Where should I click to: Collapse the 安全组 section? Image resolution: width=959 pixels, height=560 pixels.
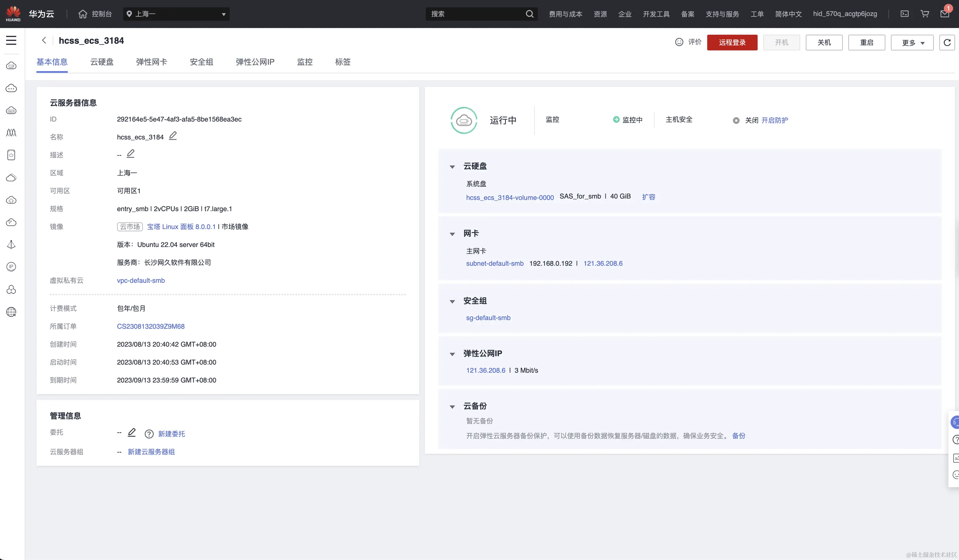coord(452,301)
